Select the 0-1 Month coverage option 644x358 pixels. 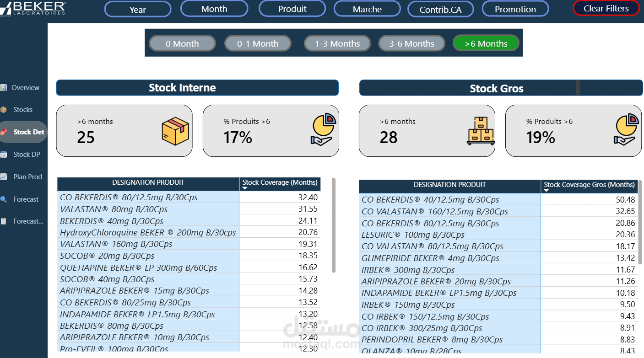click(258, 43)
